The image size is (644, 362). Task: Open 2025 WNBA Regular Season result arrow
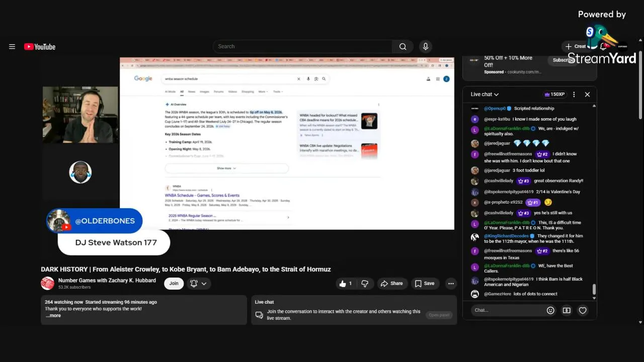click(288, 218)
